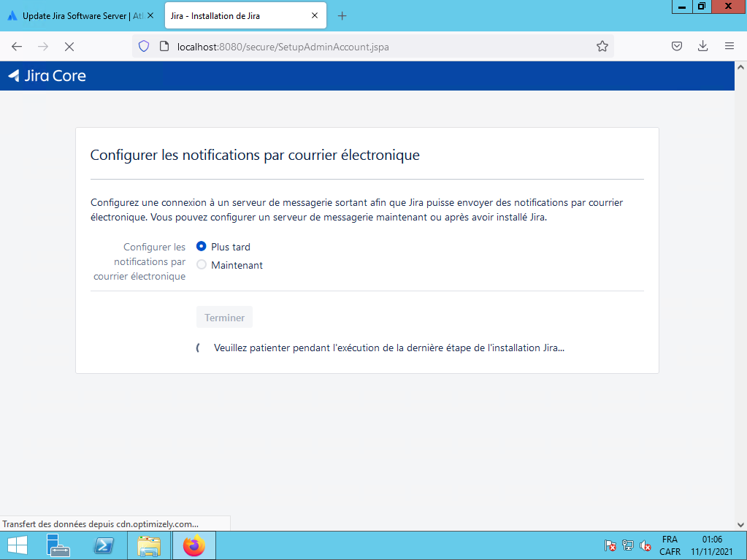Click the Pocket save icon
The image size is (747, 560).
tap(677, 46)
